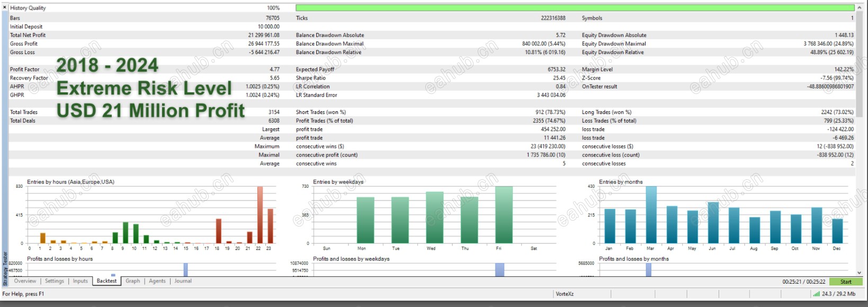Click the Mar bar in Entries by months
868x307 pixels.
651,215
